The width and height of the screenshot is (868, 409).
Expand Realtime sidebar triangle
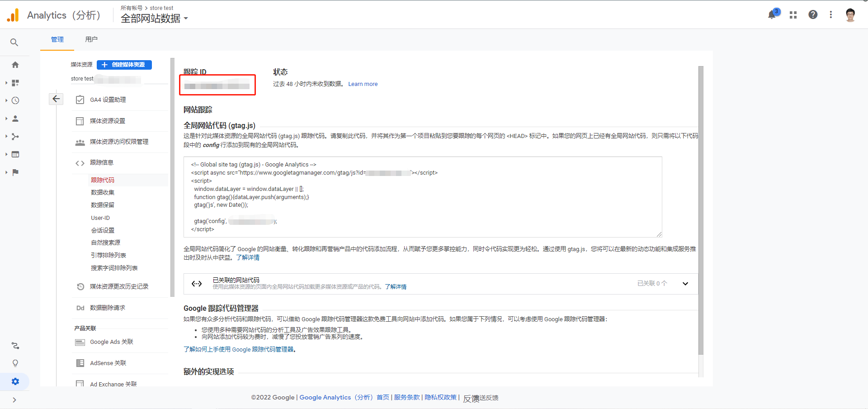(6, 100)
